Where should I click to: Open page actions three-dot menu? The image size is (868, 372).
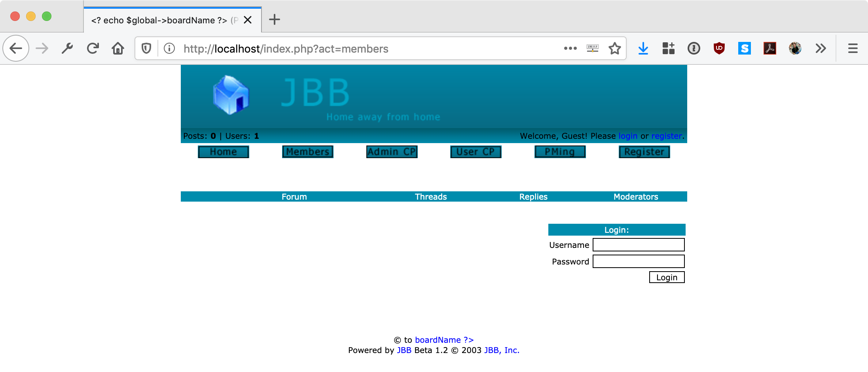tap(570, 49)
